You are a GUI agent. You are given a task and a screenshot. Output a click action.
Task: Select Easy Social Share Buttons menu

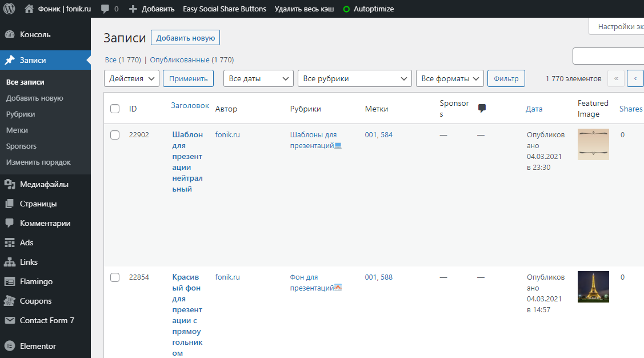(224, 9)
